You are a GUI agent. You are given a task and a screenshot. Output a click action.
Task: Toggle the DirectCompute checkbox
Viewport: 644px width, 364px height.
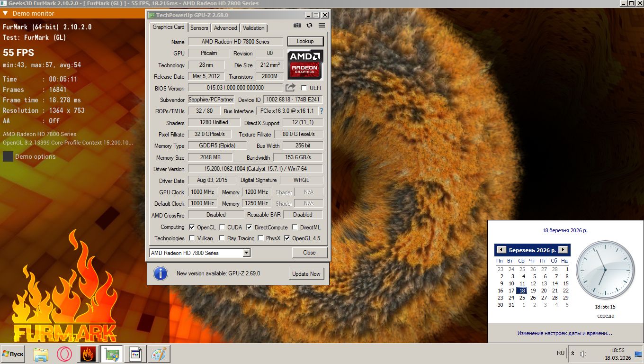249,227
